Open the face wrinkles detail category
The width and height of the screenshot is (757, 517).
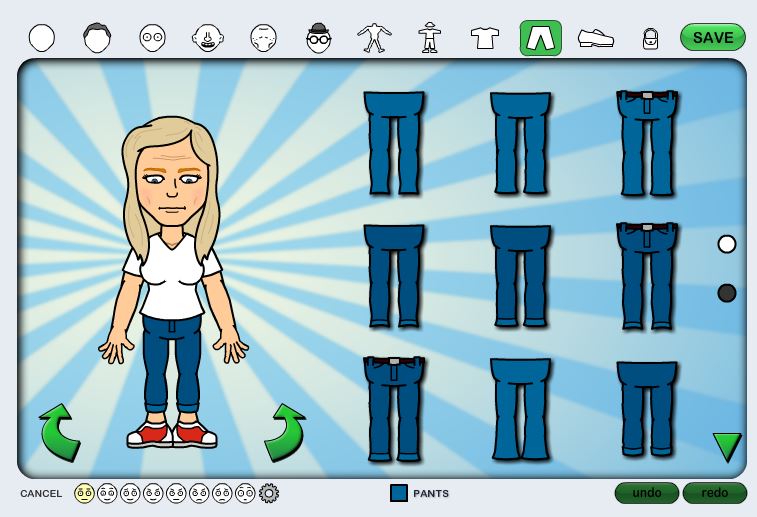[x=264, y=38]
